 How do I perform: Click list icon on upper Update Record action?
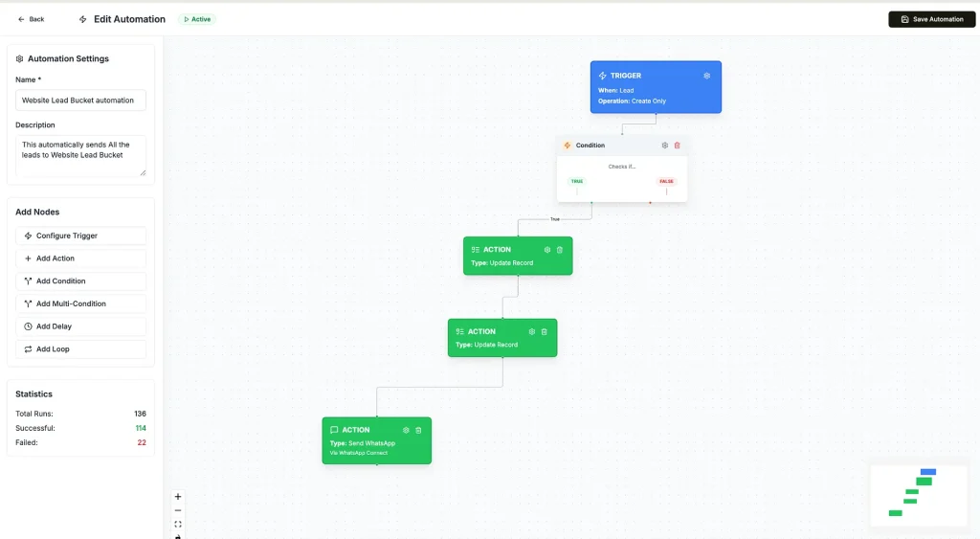pos(475,250)
